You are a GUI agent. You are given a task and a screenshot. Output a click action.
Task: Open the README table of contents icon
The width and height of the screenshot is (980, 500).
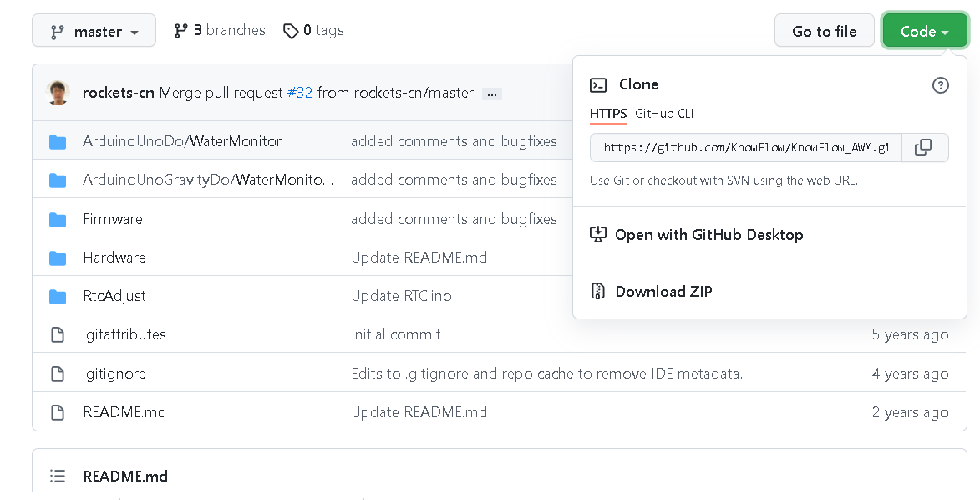click(58, 476)
